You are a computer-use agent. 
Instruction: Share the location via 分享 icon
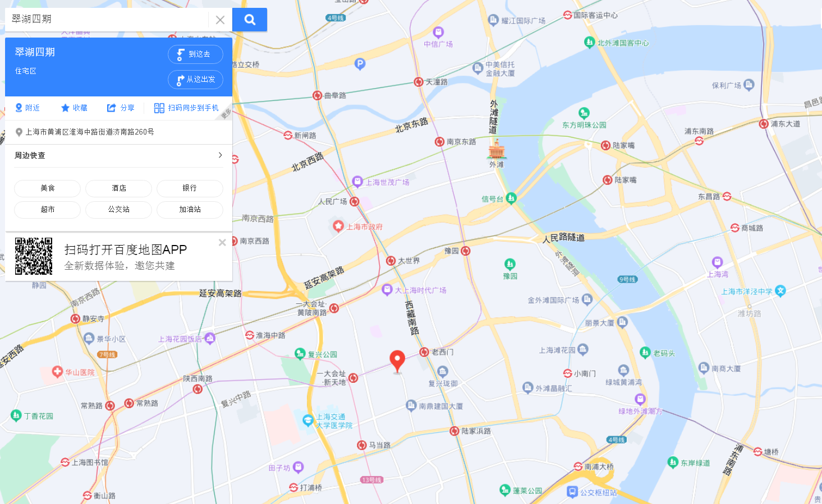coord(121,108)
